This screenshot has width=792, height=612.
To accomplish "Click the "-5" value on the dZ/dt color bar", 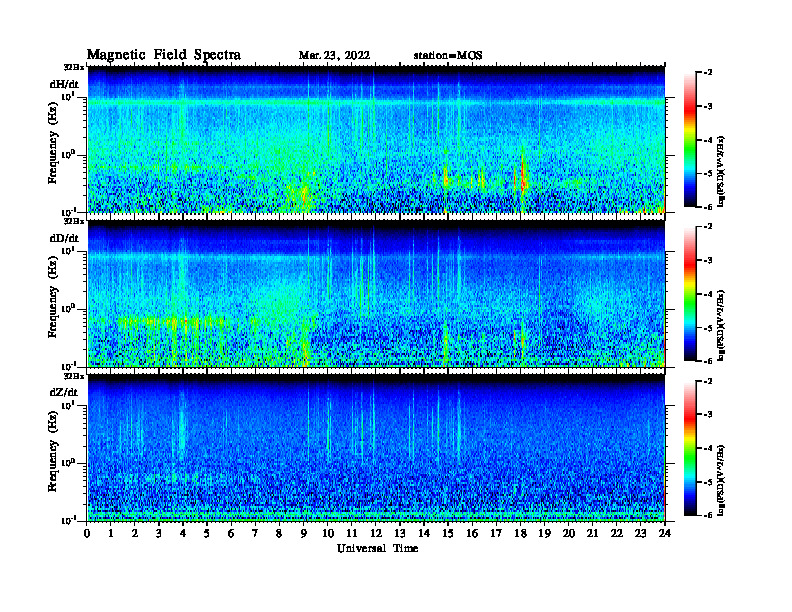I will click(x=708, y=482).
